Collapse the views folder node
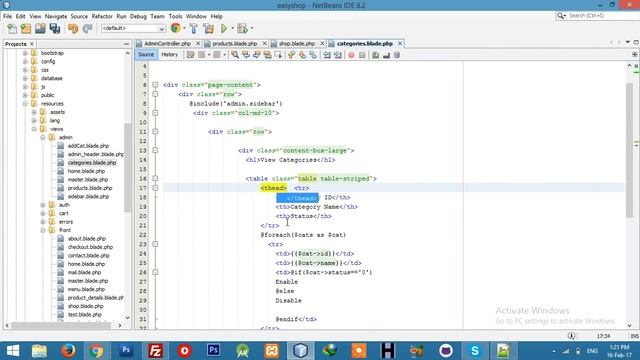The image size is (640, 360). (34, 129)
